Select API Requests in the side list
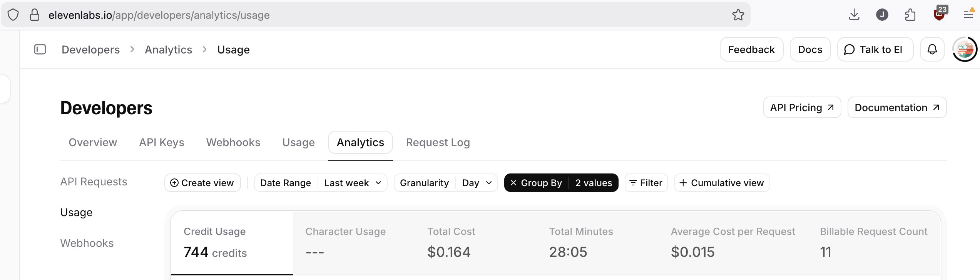 click(x=94, y=182)
